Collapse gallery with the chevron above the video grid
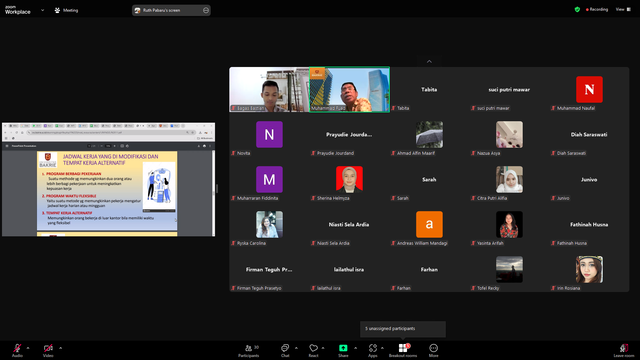This screenshot has height=360, width=640. [429, 61]
